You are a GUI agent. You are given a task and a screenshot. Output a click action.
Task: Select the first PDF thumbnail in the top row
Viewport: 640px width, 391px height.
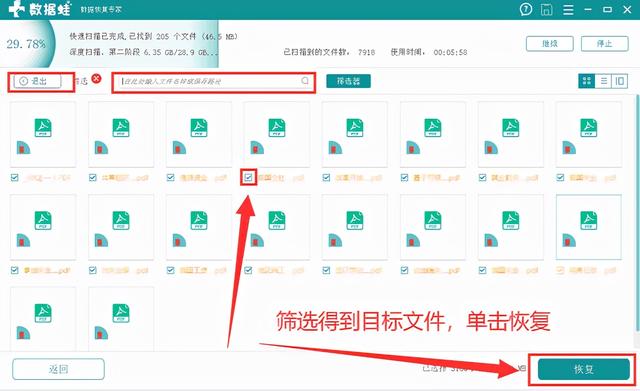[x=43, y=135]
